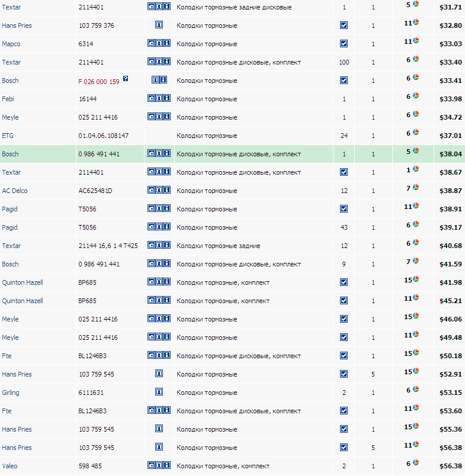Click the camera icon in Textar $33.40 row
465x476 pixels.
(151, 62)
